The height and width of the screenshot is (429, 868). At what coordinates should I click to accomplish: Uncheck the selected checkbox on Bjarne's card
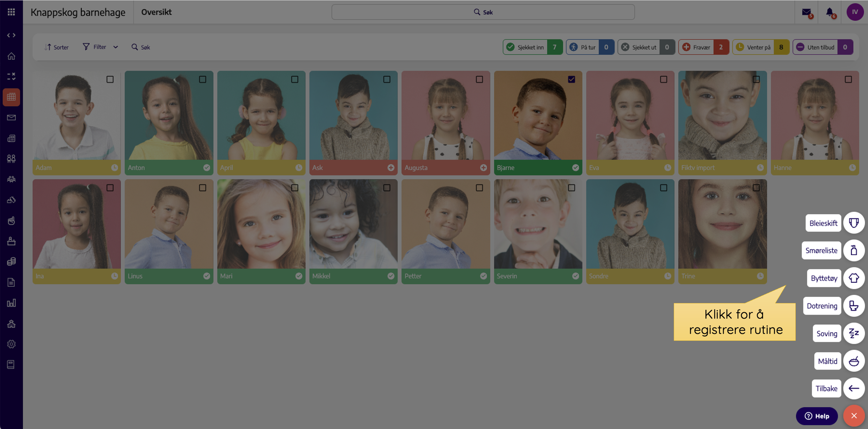click(x=571, y=79)
